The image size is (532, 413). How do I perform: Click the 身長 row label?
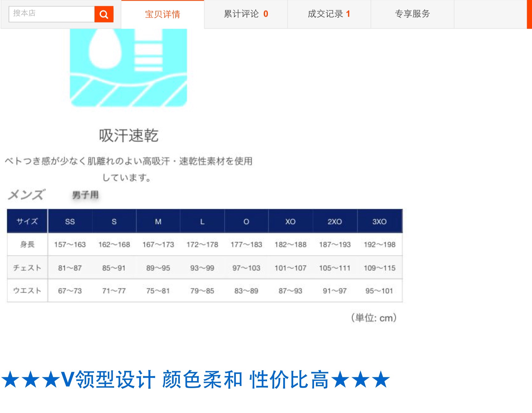tap(27, 244)
